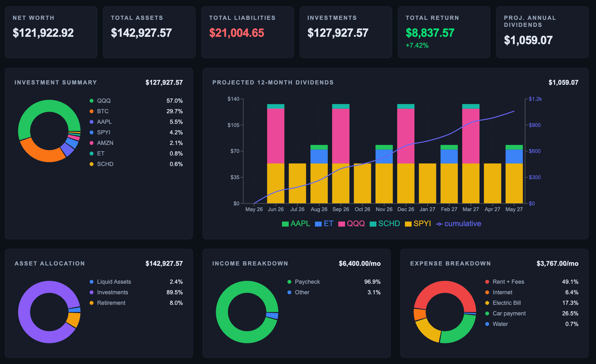Image resolution: width=596 pixels, height=364 pixels.
Task: Click the 57.0% QQQ percentage
Action: pos(174,101)
